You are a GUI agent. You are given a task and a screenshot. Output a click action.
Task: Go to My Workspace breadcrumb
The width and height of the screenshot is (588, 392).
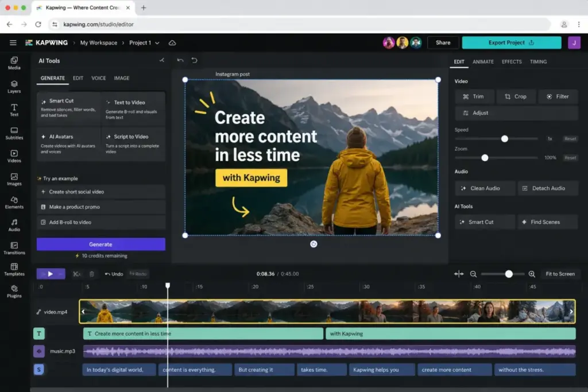tap(99, 42)
